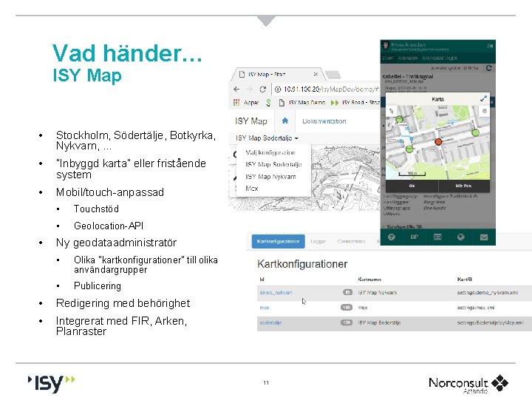Close the ISY Map - Start tab
The width and height of the screenshot is (532, 409).
(316, 74)
